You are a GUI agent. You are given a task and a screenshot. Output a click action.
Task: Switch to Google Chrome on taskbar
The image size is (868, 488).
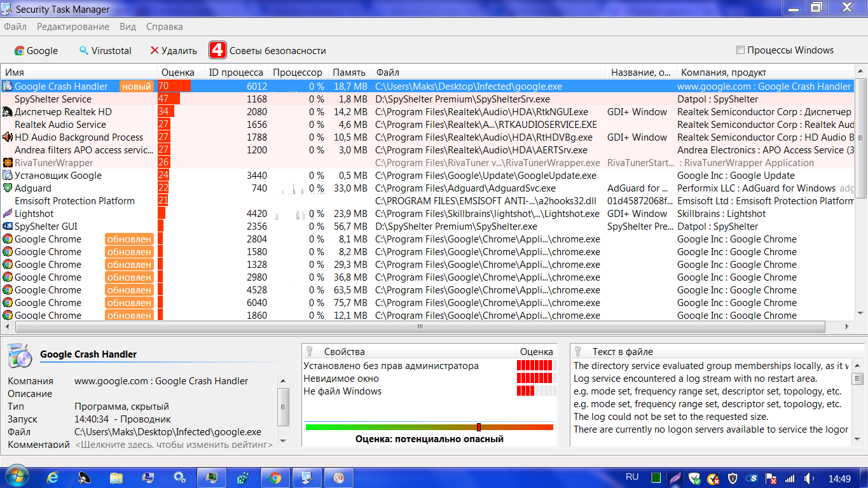(x=275, y=477)
